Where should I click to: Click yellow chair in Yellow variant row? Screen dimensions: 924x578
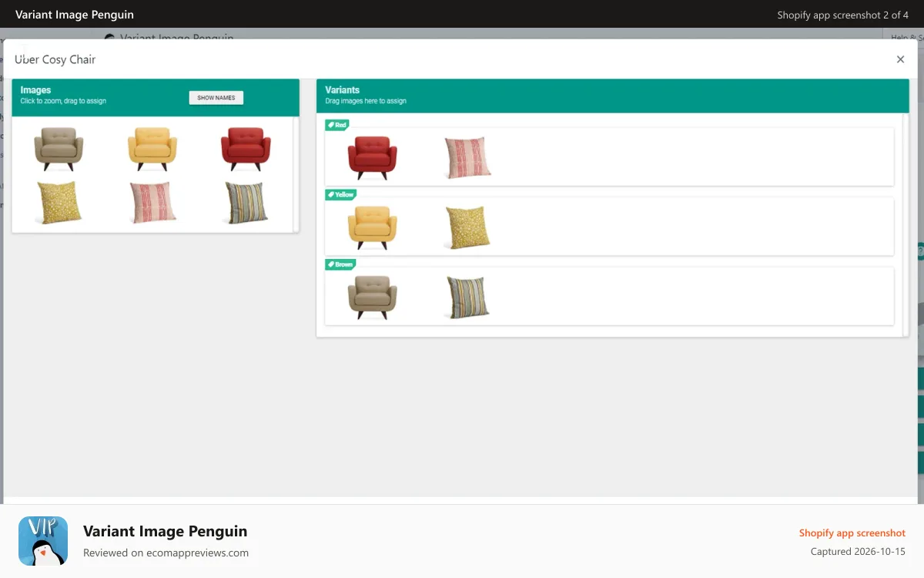click(373, 227)
